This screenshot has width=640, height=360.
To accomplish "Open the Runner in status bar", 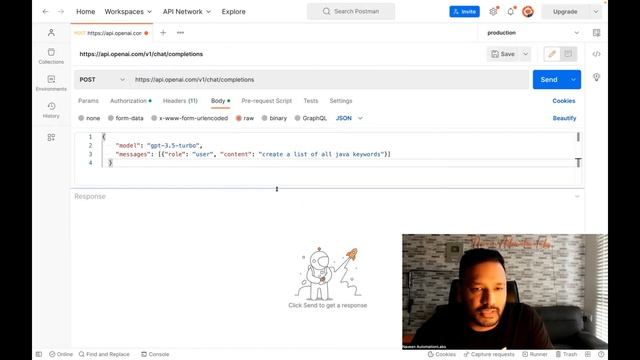I will [535, 354].
